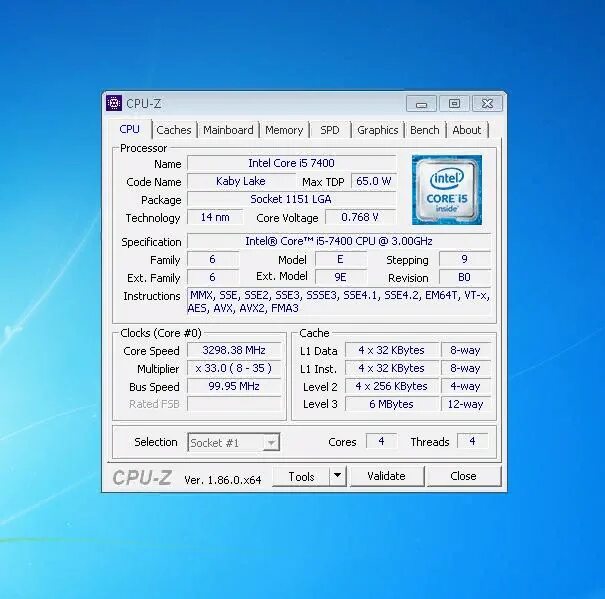Click the Tools button

coord(301,476)
